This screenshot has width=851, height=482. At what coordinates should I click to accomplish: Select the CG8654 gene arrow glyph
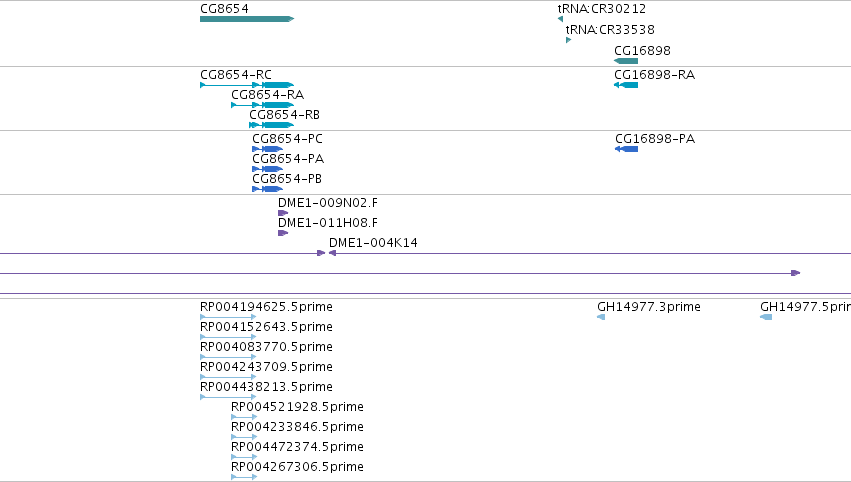pyautogui.click(x=247, y=19)
